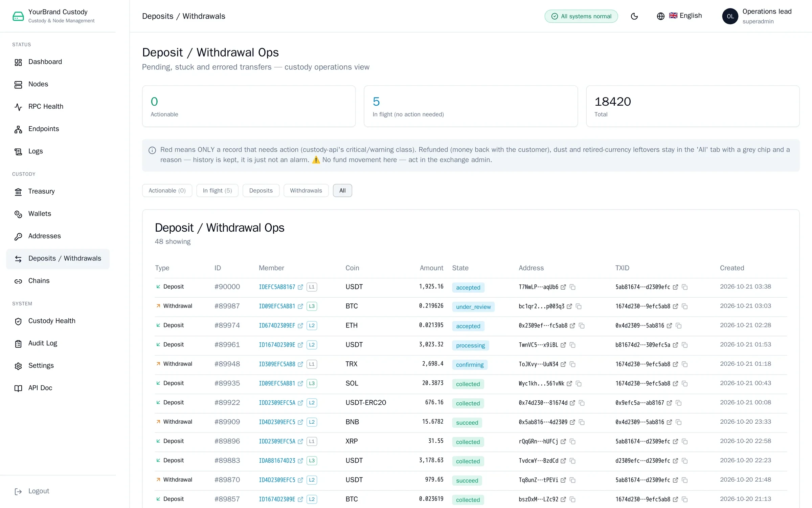Image resolution: width=812 pixels, height=508 pixels.
Task: Click the Chains link icon
Action: pos(18,281)
